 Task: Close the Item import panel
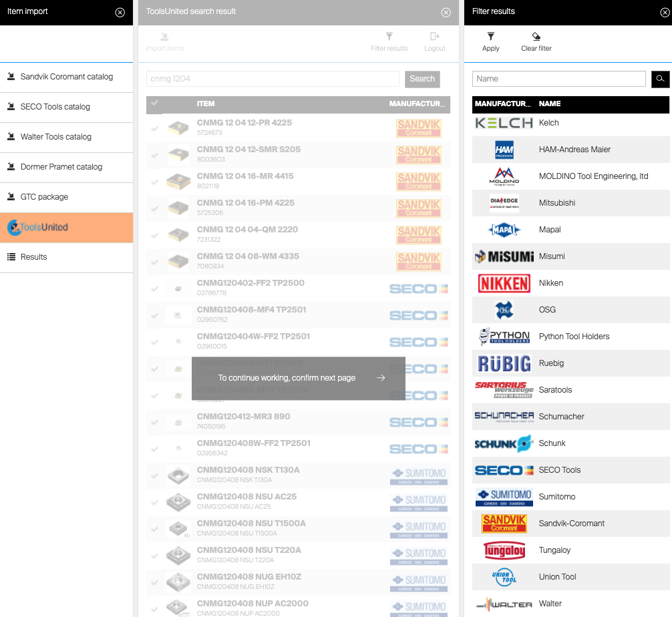(120, 12)
